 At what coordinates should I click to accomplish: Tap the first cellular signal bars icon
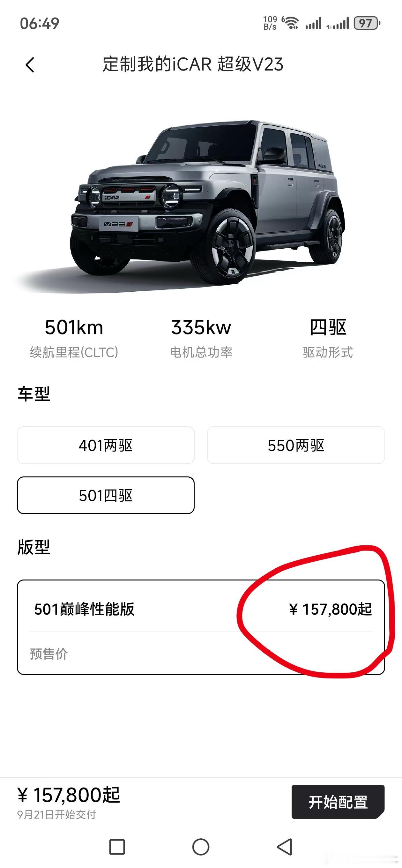coord(313,23)
